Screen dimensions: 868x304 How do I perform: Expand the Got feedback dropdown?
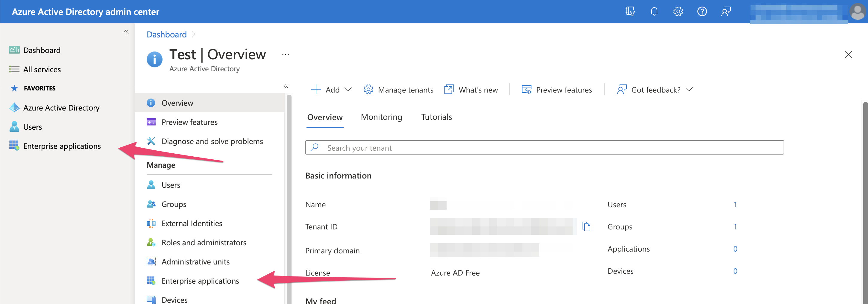(655, 90)
